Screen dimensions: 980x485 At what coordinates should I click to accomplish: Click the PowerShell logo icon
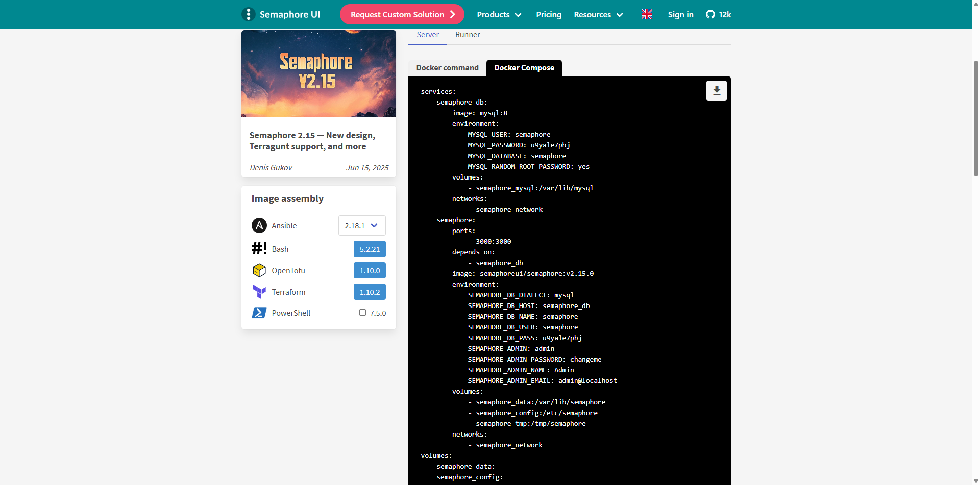pos(259,313)
